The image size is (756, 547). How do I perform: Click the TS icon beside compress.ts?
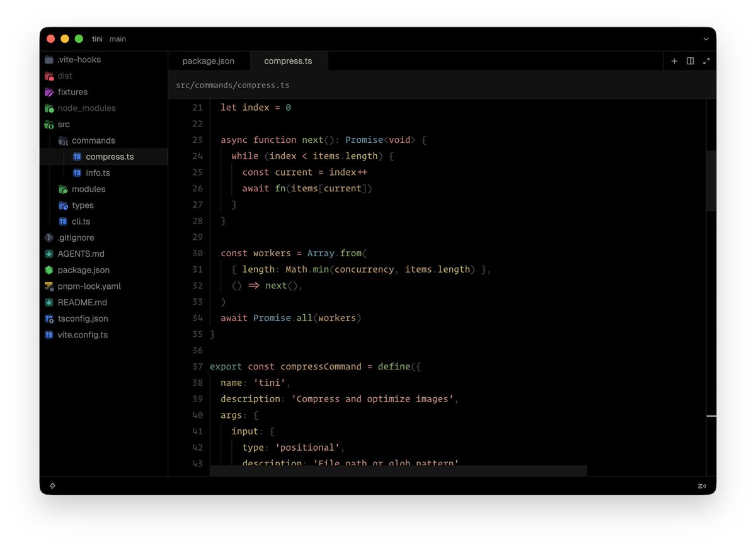[77, 157]
